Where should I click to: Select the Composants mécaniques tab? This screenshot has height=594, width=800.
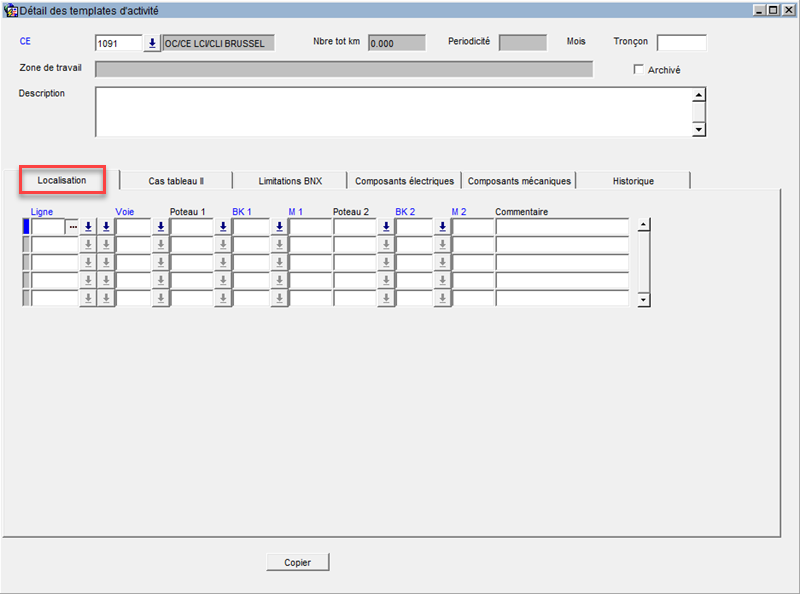click(x=519, y=181)
